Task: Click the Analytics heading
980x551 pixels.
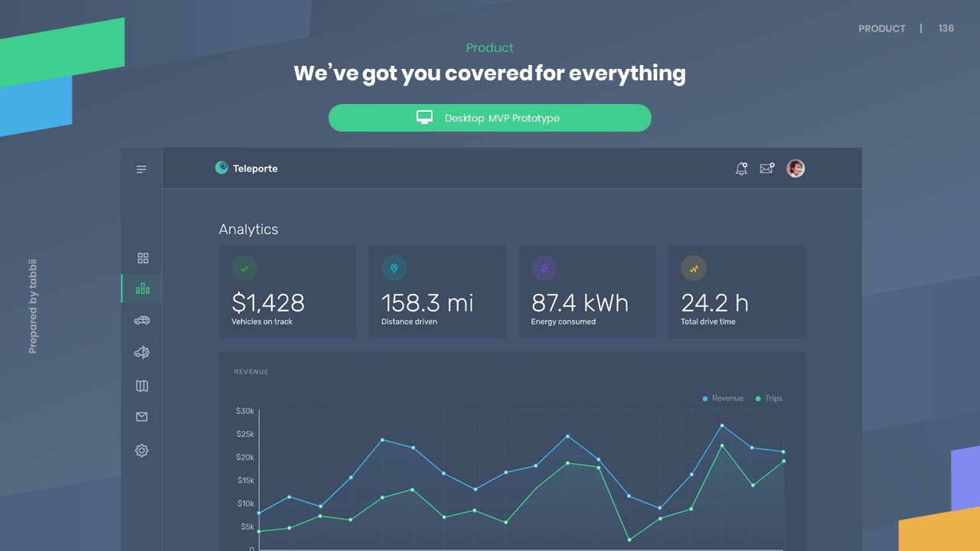Action: pyautogui.click(x=249, y=230)
